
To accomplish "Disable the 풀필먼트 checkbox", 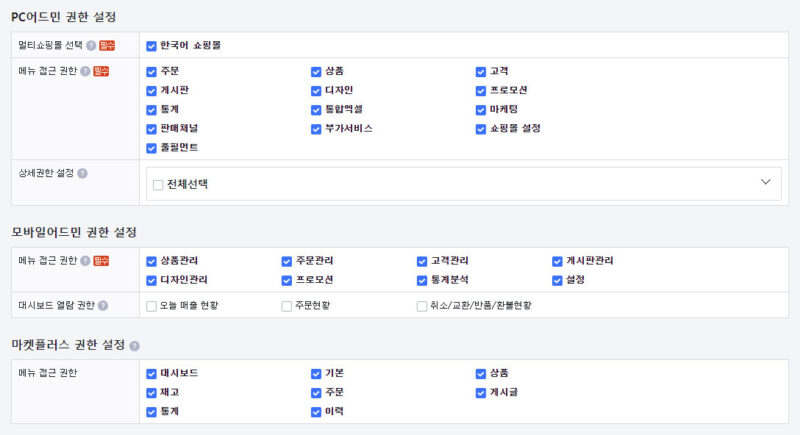I will (x=151, y=147).
